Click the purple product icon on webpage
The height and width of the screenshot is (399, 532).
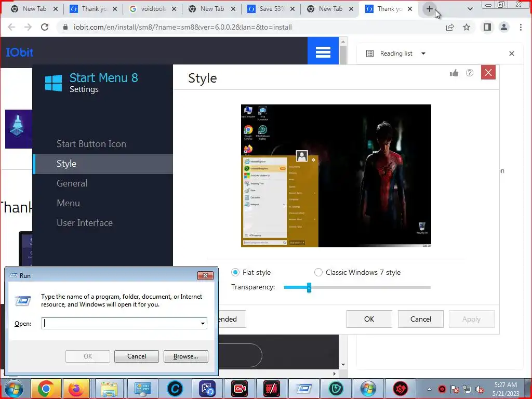pyautogui.click(x=19, y=129)
